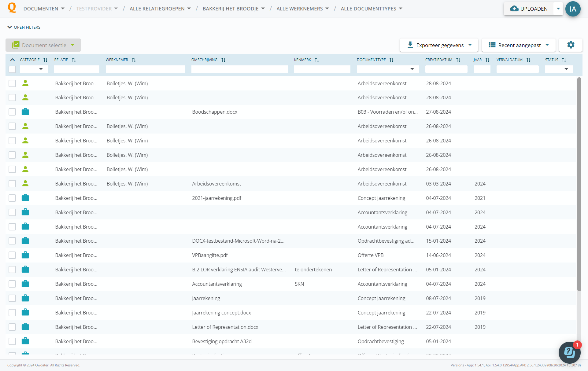This screenshot has height=371, width=588.
Task: Click the person icon in the first row
Action: tap(25, 83)
